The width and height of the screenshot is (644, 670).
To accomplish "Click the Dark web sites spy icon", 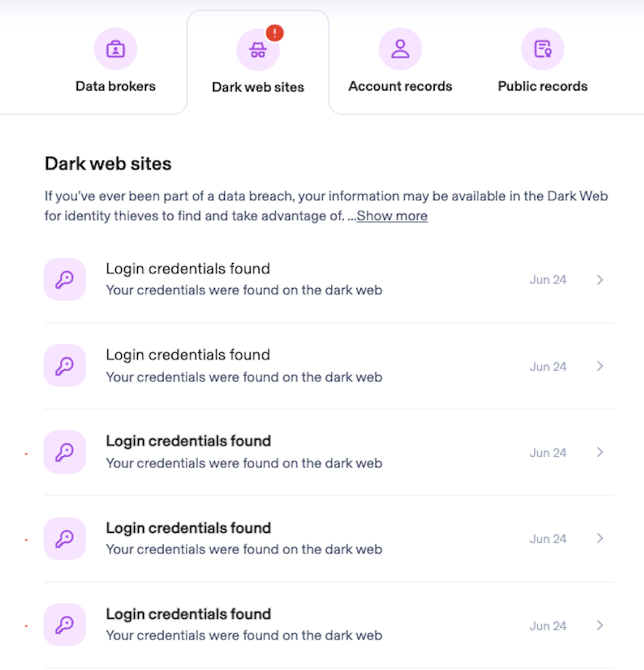I will click(258, 50).
